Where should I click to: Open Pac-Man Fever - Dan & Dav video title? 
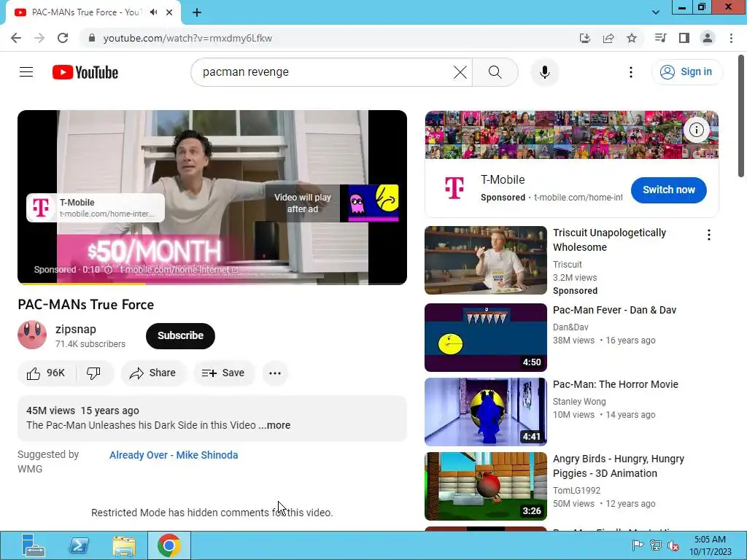(x=614, y=310)
